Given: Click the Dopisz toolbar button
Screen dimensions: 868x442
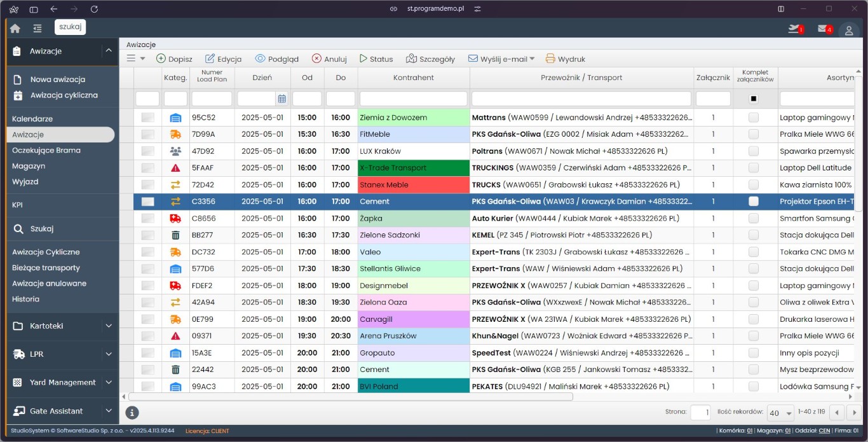Looking at the screenshot, I should coord(174,59).
